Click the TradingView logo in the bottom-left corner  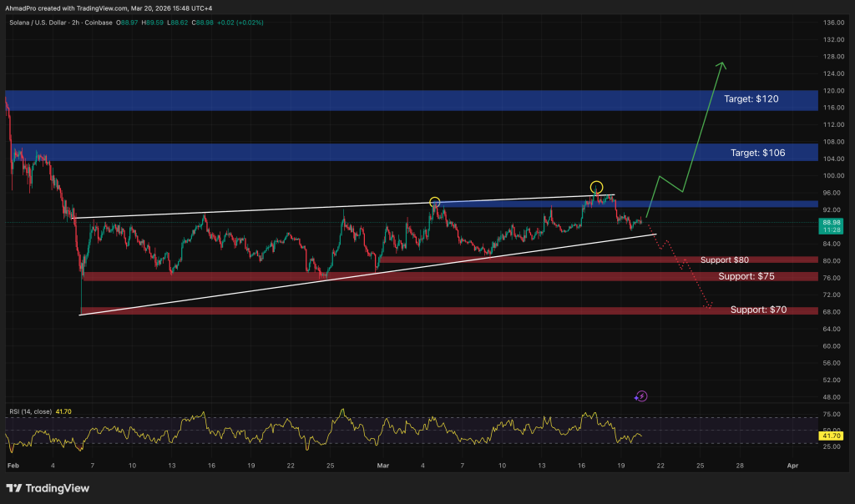(x=48, y=488)
